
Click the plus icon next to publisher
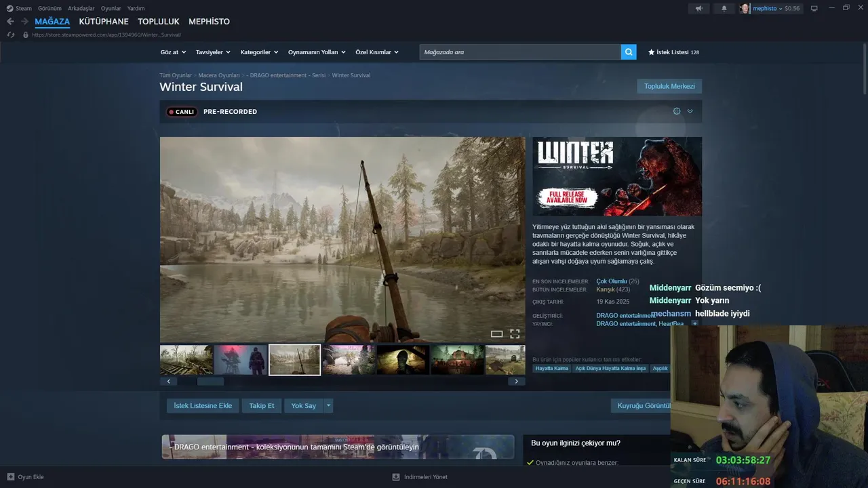pos(694,324)
